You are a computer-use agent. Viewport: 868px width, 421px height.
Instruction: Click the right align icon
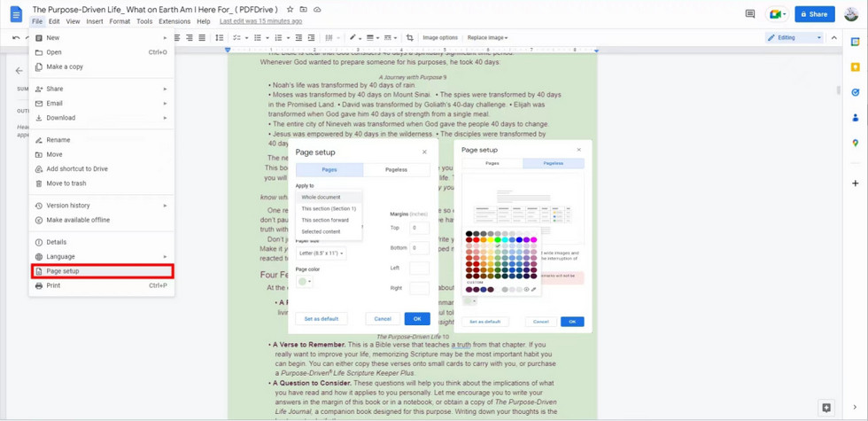tap(190, 37)
